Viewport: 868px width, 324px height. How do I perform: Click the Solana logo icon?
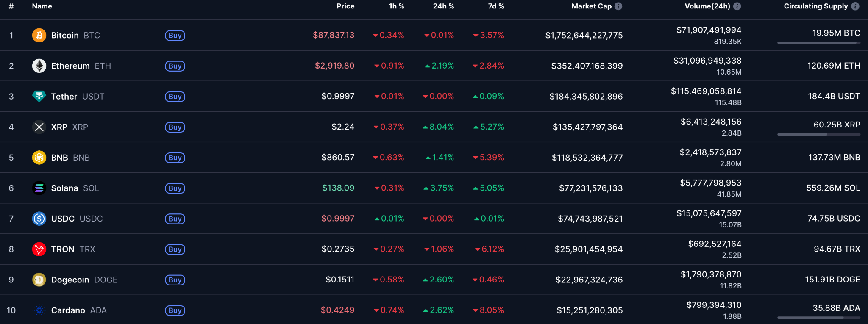39,188
